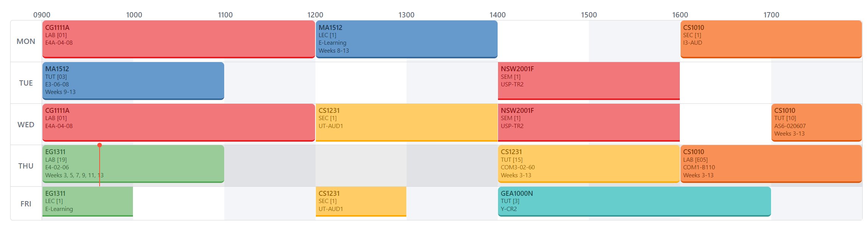Click Wednesday's CG1111A LAB [01] block
This screenshot has width=868, height=228.
pyautogui.click(x=178, y=122)
